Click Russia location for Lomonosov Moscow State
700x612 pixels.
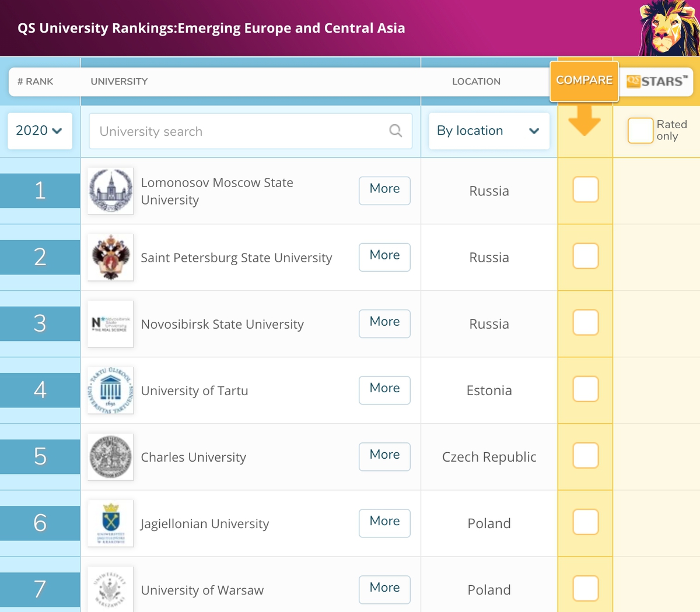click(489, 191)
